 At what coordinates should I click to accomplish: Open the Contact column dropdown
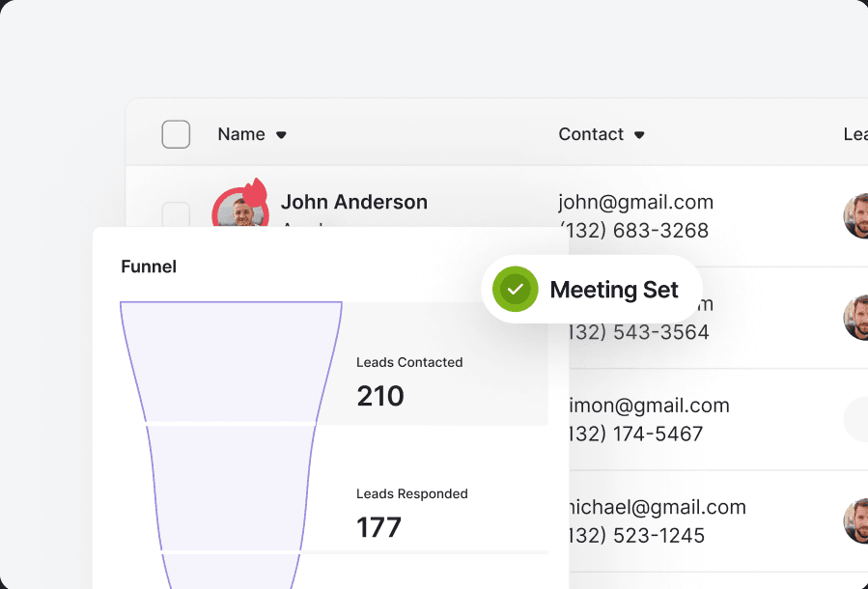point(591,134)
